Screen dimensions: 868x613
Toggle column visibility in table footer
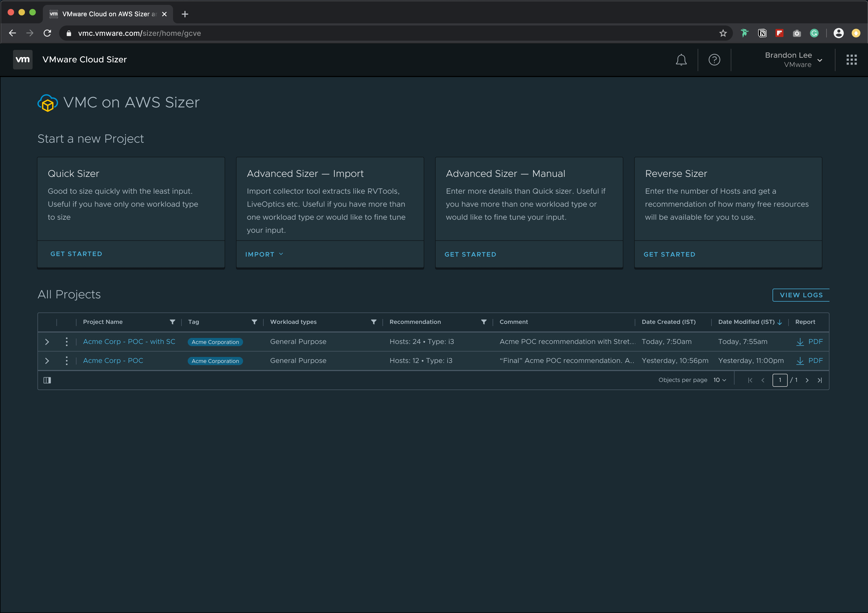[47, 380]
